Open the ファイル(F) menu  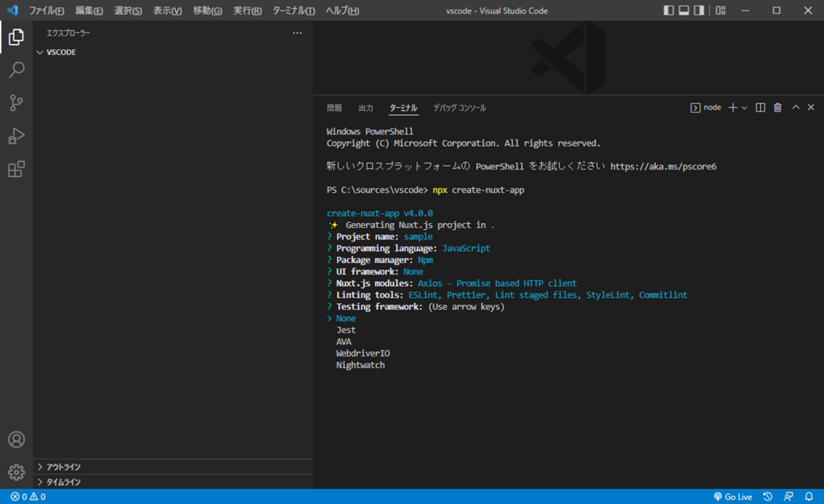click(x=47, y=11)
